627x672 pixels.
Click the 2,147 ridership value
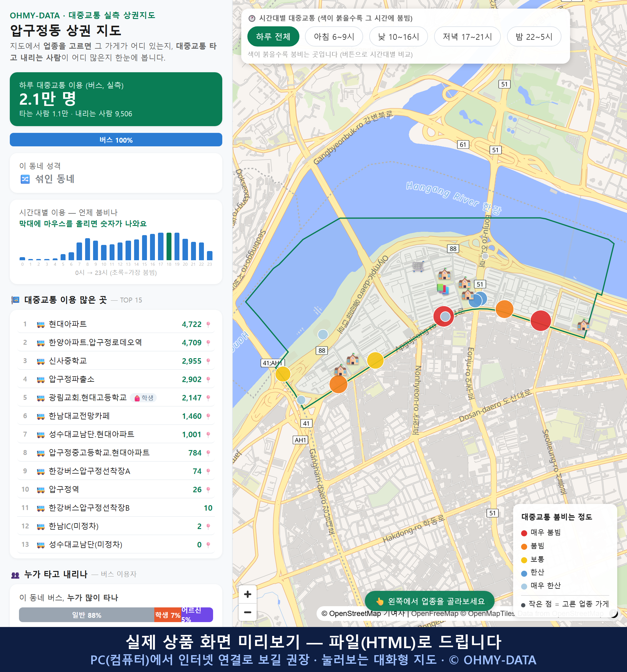(192, 398)
